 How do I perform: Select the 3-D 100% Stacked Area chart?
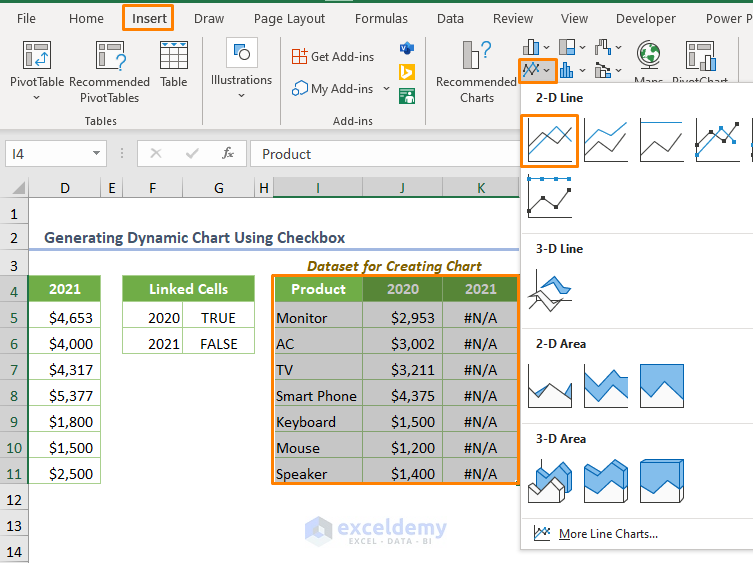coord(661,480)
